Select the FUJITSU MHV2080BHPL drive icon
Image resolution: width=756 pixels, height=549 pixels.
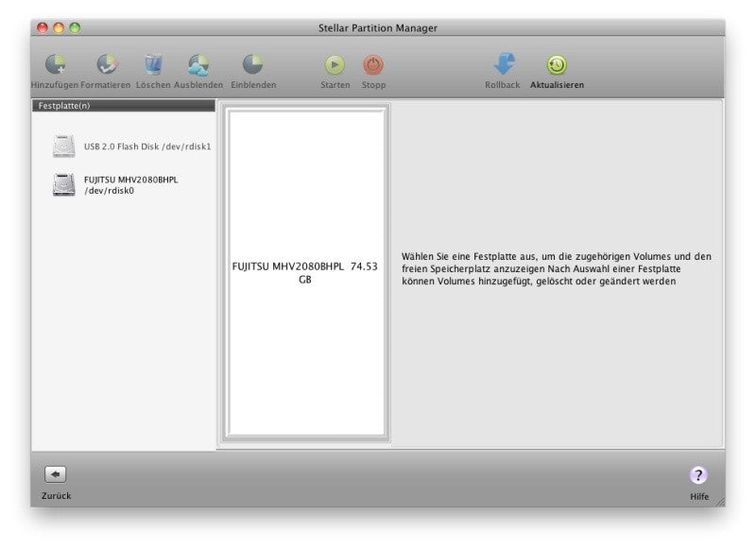point(63,184)
